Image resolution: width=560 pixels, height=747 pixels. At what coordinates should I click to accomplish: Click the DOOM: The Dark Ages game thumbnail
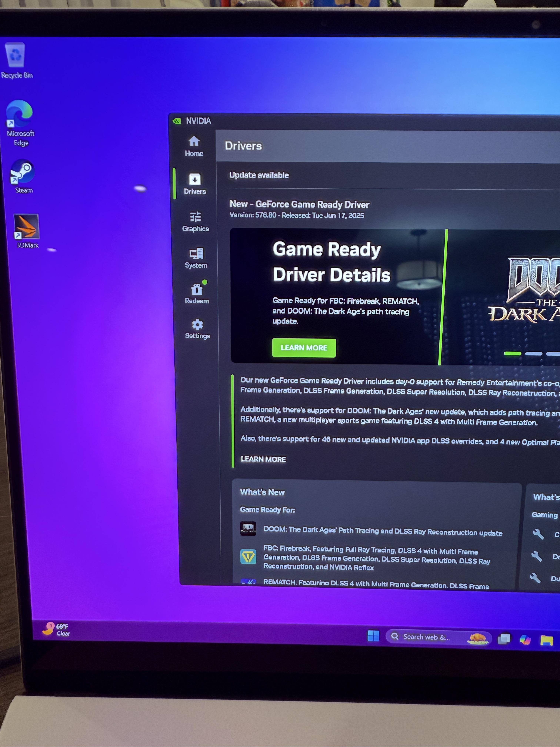(248, 529)
